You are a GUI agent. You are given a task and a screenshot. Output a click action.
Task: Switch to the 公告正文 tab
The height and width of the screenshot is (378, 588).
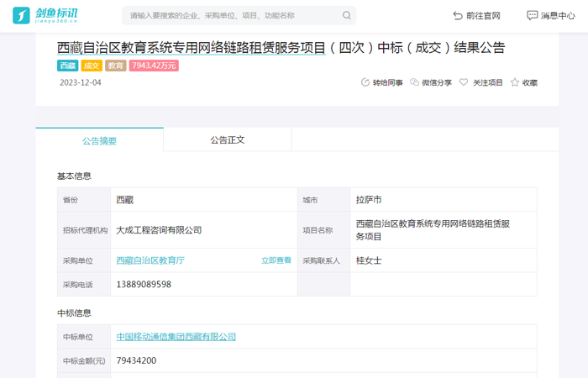coord(228,140)
